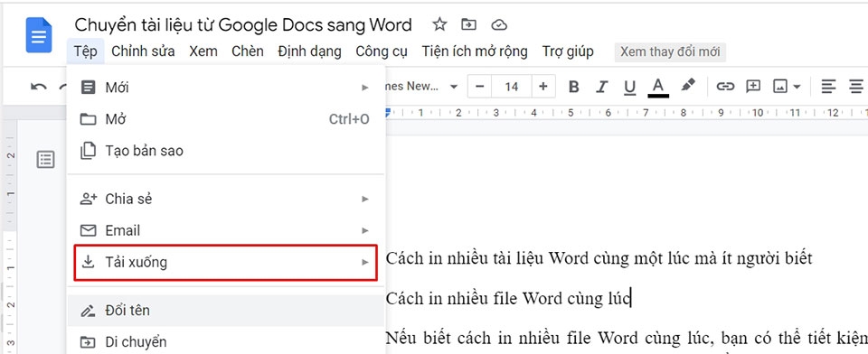
Task: Expand the Tải xuống submenu arrow
Action: pos(364,262)
